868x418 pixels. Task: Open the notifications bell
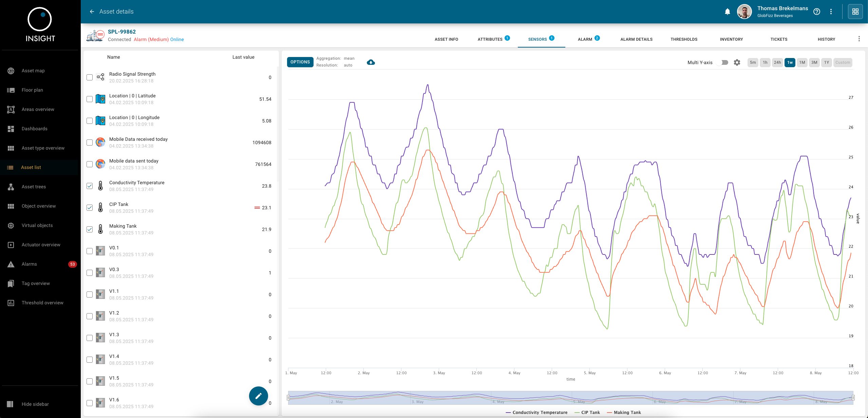tap(728, 12)
